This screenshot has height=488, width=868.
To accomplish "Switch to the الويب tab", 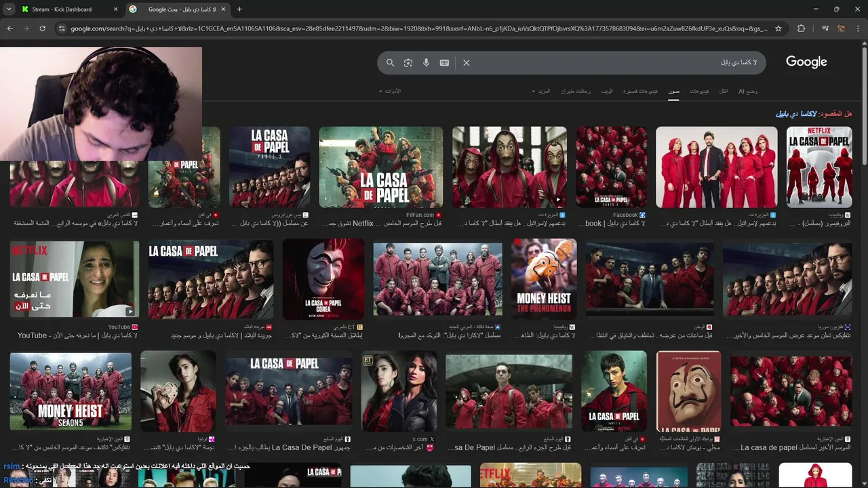I will tap(607, 91).
